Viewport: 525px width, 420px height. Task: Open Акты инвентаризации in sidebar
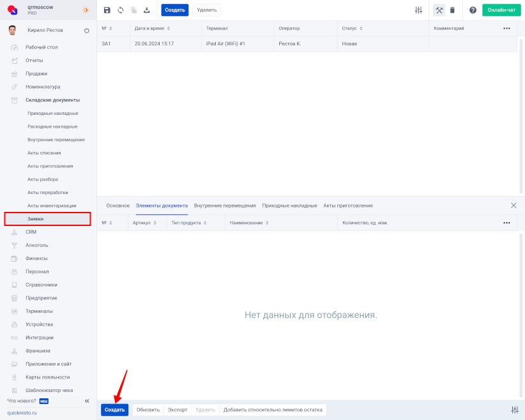point(52,206)
